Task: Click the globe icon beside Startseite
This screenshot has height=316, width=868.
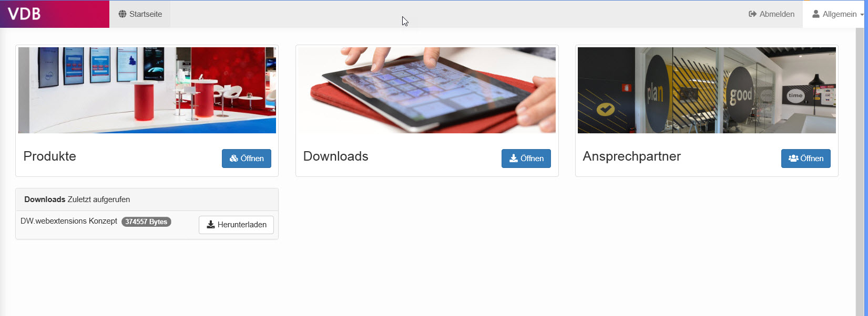Action: (x=122, y=14)
